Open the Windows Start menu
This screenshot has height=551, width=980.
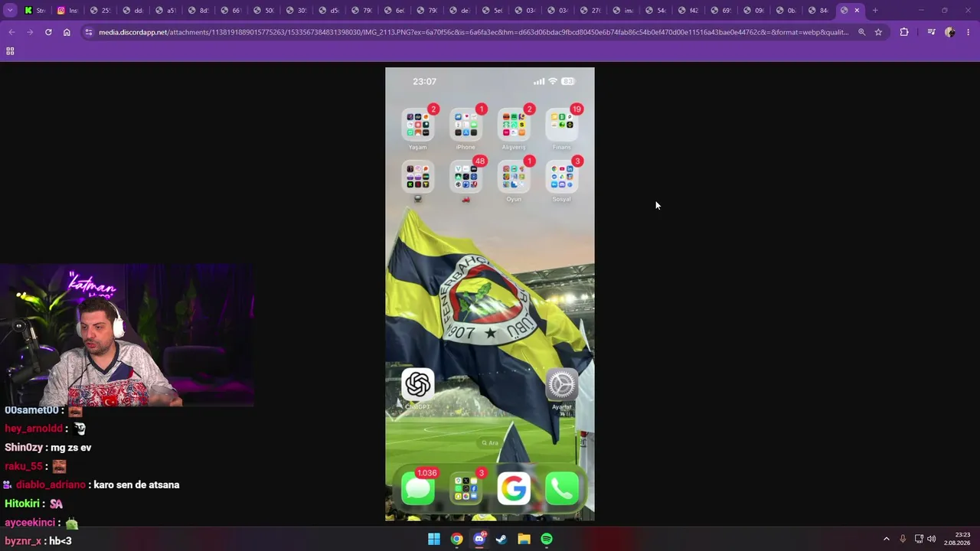click(434, 539)
